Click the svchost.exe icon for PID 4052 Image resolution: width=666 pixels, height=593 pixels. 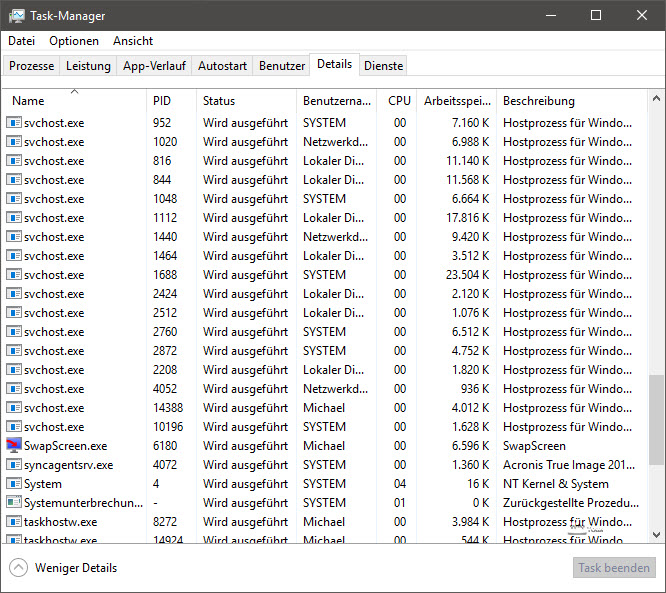coord(14,389)
